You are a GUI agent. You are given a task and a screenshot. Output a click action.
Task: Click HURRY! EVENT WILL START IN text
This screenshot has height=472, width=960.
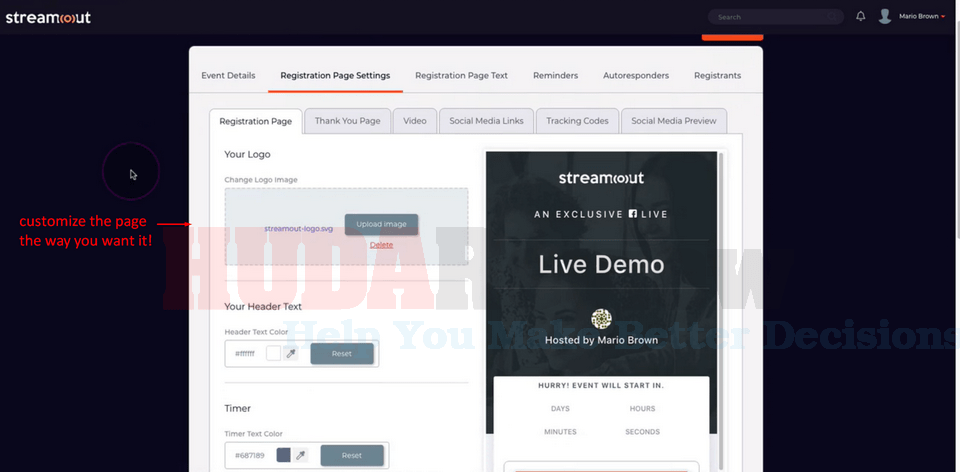point(601,386)
